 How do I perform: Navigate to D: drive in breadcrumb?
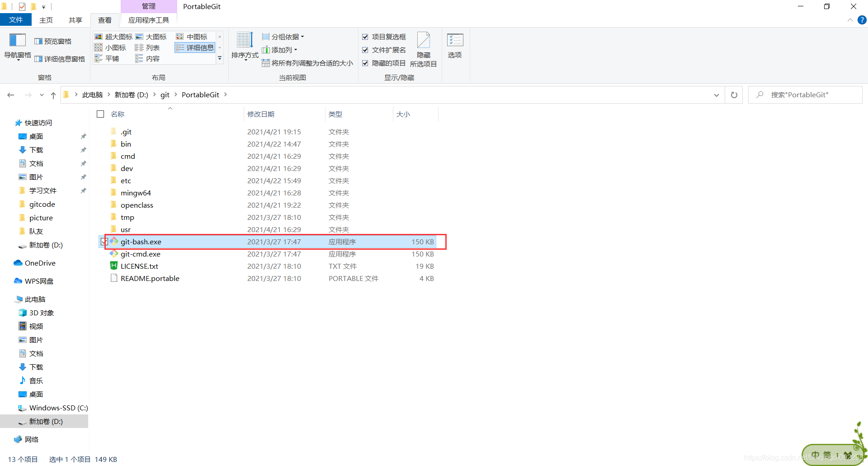coord(131,95)
